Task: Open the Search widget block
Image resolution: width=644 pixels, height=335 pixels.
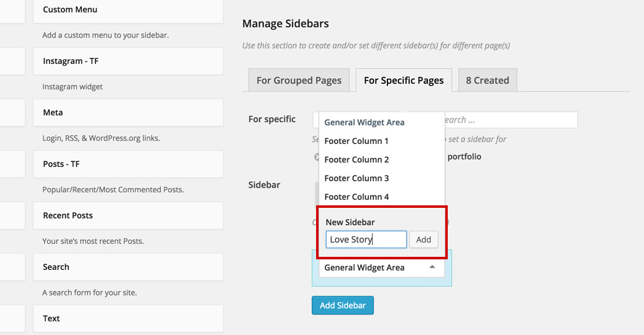Action: (128, 267)
